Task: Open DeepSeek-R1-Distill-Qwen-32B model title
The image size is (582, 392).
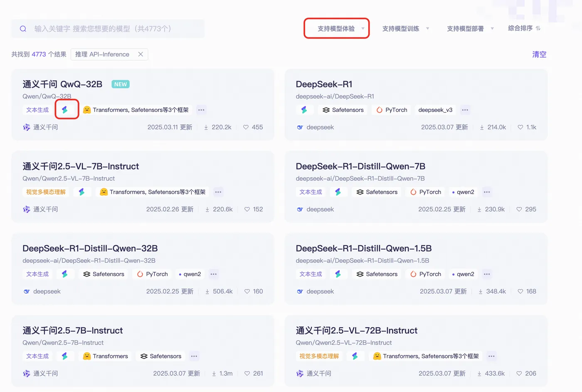Action: [x=90, y=249]
